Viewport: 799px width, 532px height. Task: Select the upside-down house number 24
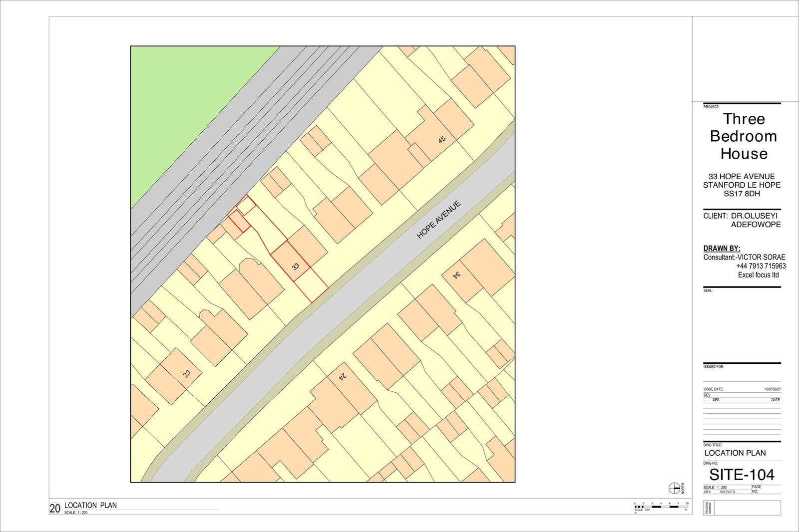[x=343, y=377]
